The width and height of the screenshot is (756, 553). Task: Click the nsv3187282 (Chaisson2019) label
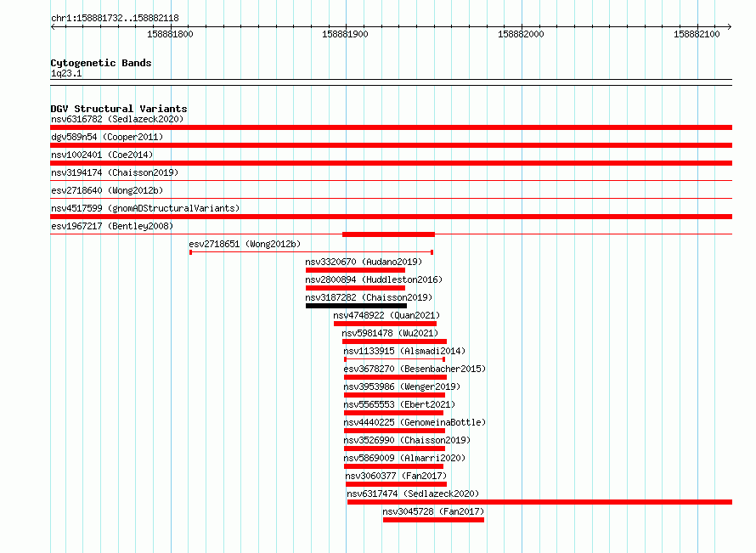(369, 297)
